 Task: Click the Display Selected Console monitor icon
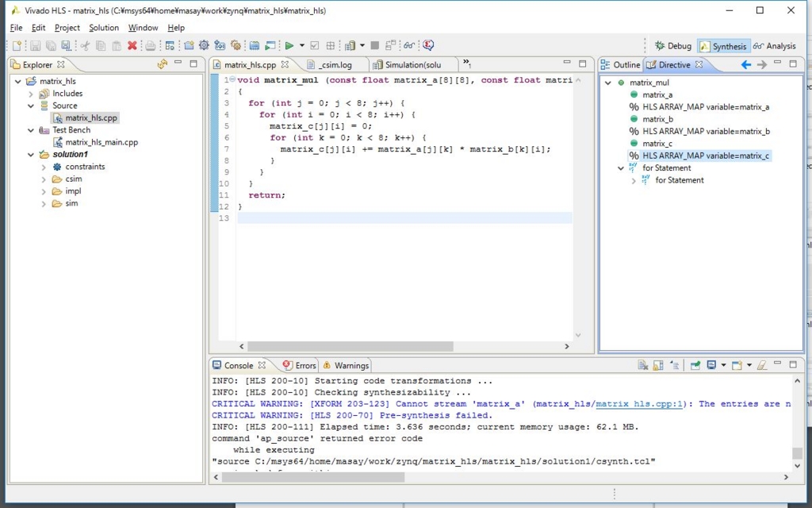click(711, 365)
